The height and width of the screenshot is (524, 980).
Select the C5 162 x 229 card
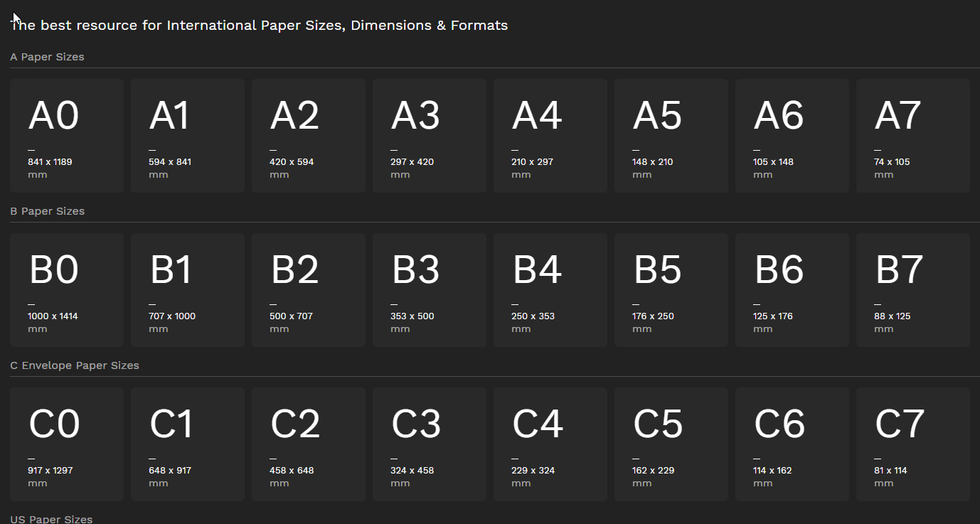[671, 444]
